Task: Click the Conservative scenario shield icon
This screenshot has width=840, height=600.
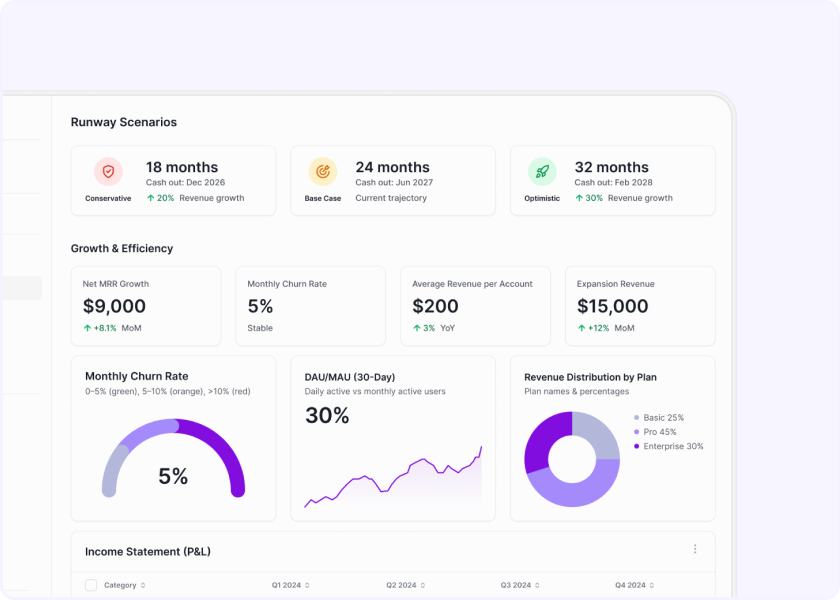Action: [x=108, y=171]
